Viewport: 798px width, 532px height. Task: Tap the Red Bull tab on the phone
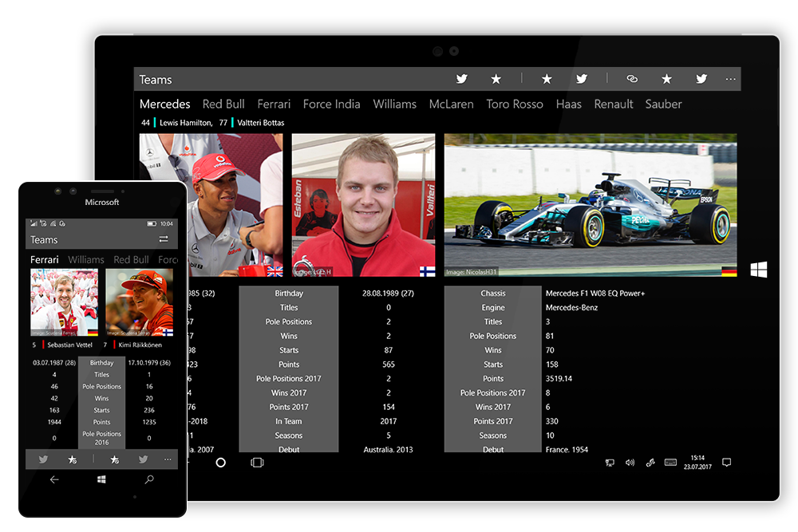click(x=131, y=259)
